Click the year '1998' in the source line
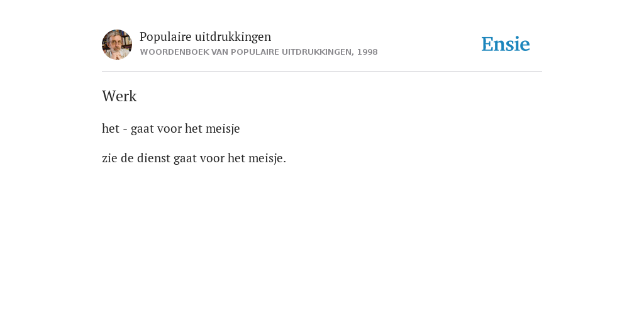 tap(367, 52)
